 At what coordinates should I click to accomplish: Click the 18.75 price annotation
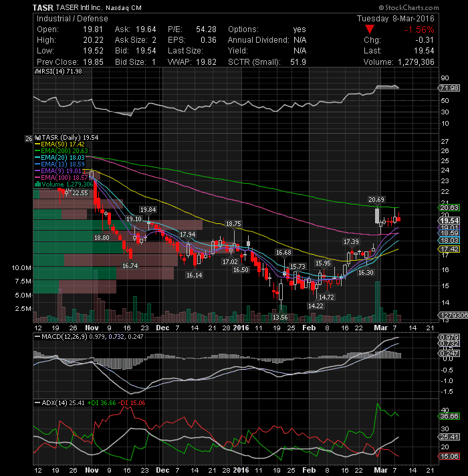[x=233, y=224]
